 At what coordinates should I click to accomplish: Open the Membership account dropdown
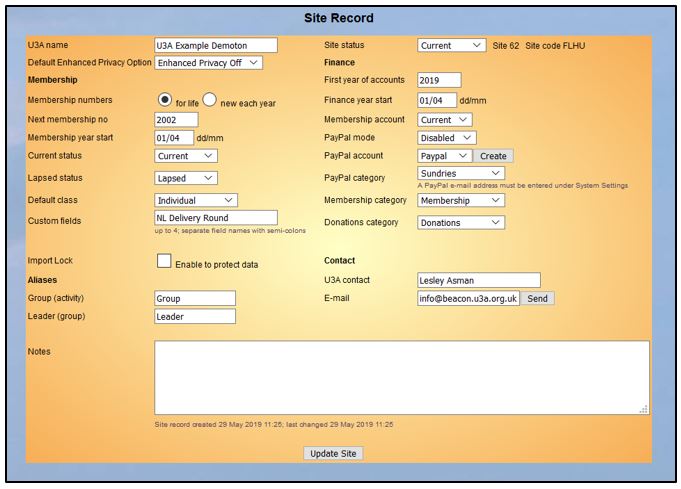(x=444, y=120)
